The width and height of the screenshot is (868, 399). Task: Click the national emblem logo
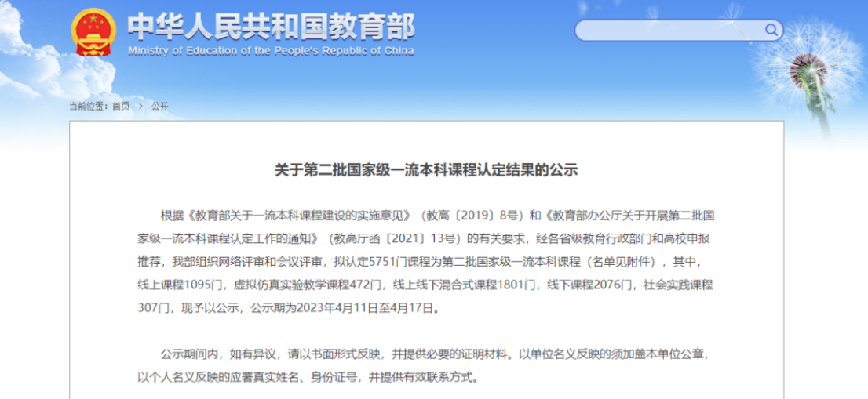[x=93, y=32]
